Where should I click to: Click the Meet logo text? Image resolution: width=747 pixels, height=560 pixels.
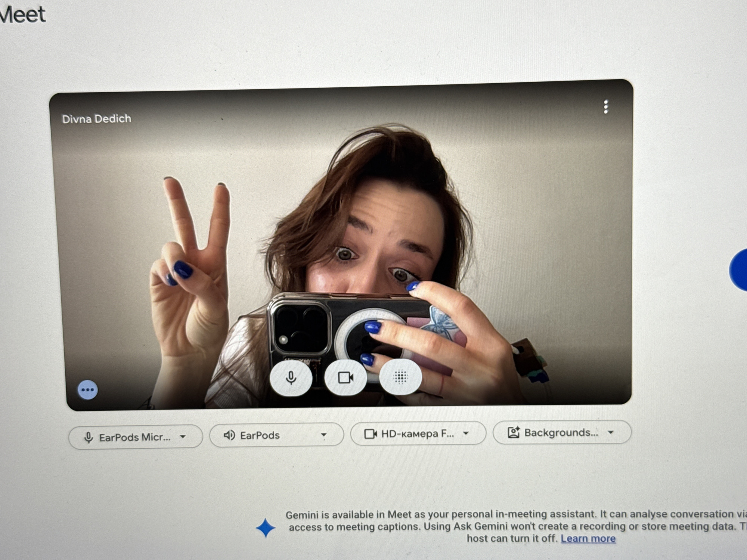pyautogui.click(x=22, y=14)
